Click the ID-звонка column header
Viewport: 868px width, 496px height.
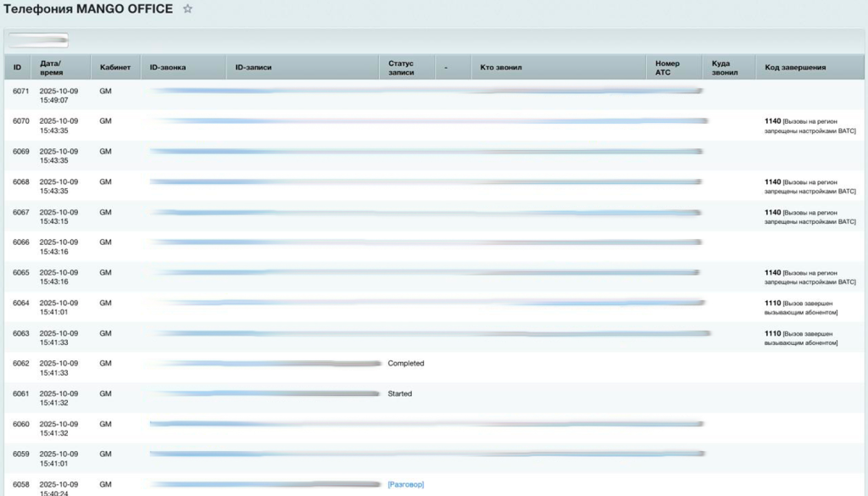point(168,68)
